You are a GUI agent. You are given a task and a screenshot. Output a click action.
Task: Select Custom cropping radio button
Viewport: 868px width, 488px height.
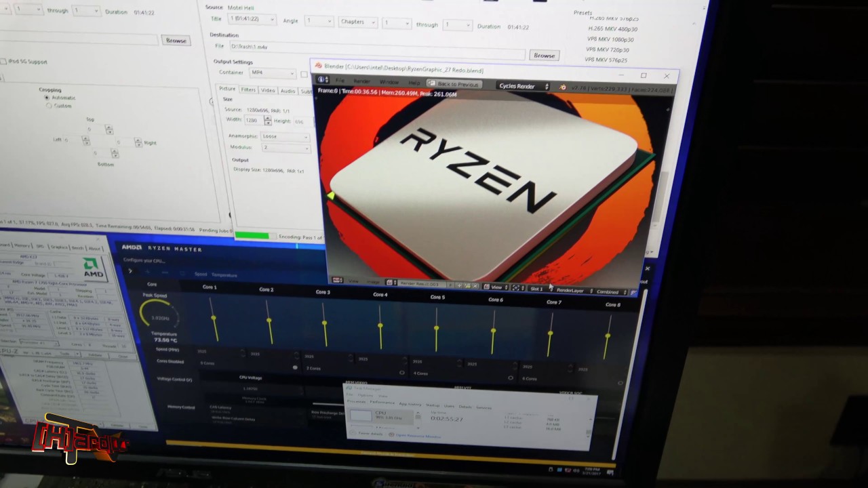point(49,106)
